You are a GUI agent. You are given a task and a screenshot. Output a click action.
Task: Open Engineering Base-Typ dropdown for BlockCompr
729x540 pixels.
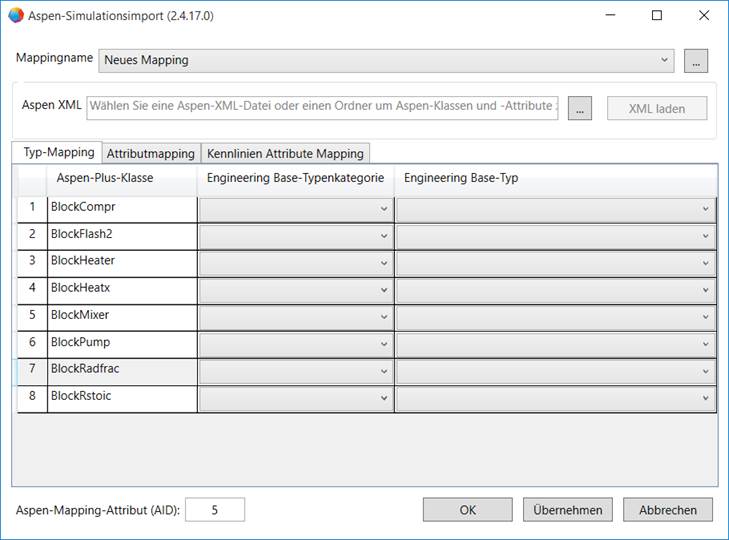[x=556, y=209]
